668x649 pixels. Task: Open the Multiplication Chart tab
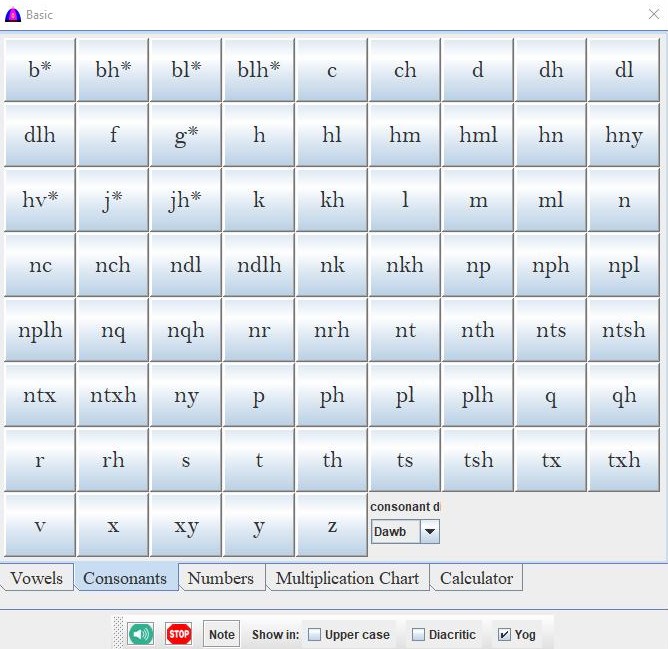[x=347, y=578]
